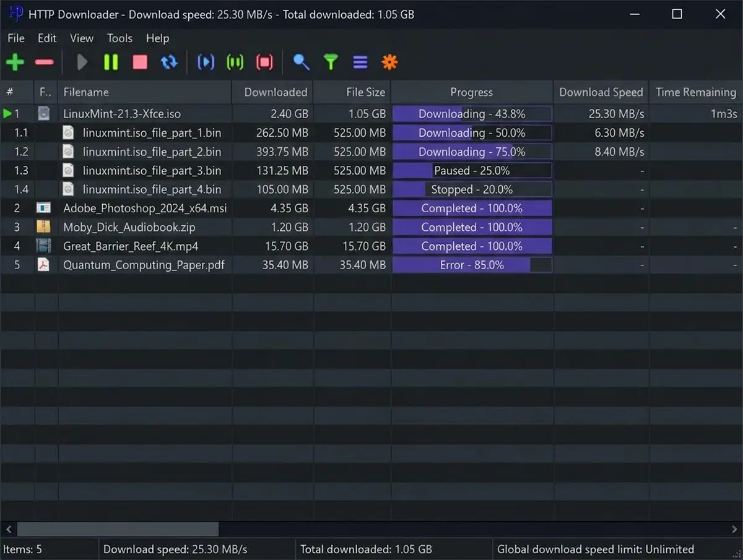Click the green Pause toolbar icon
743x560 pixels.
111,62
